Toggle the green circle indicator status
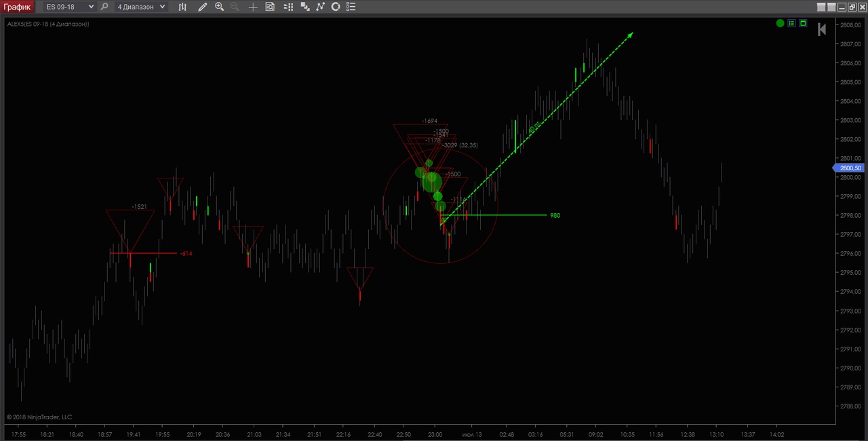The height and width of the screenshot is (441, 868). pyautogui.click(x=781, y=24)
